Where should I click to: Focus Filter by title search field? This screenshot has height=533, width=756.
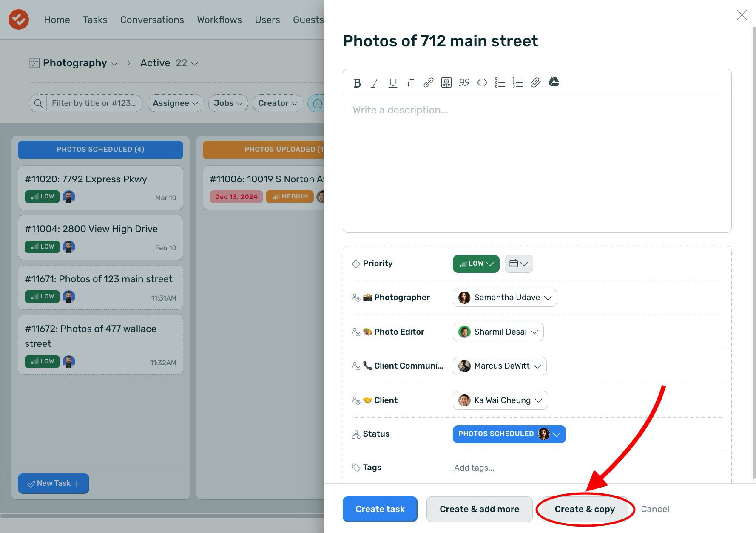pos(94,103)
